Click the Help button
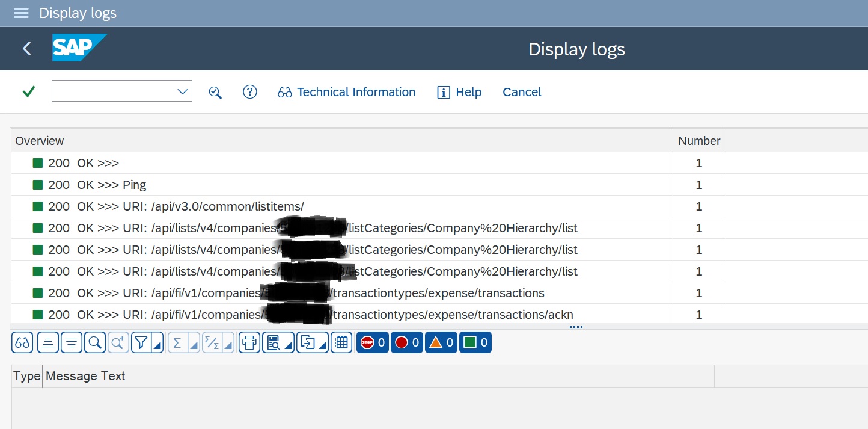This screenshot has height=429, width=868. tap(459, 92)
